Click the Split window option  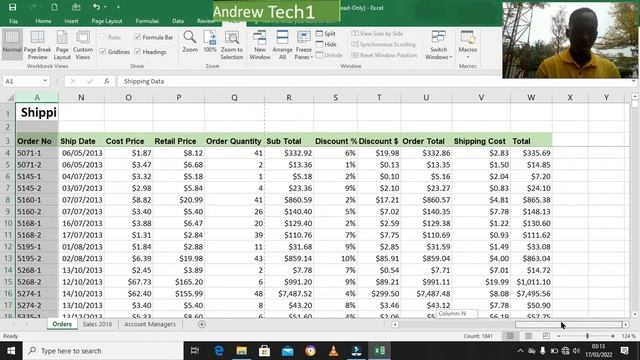(x=326, y=33)
